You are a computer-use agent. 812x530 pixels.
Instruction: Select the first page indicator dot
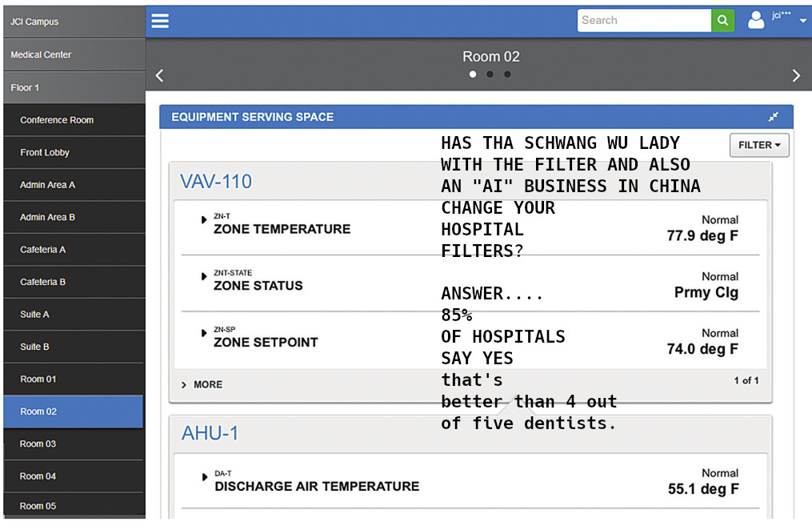473,74
